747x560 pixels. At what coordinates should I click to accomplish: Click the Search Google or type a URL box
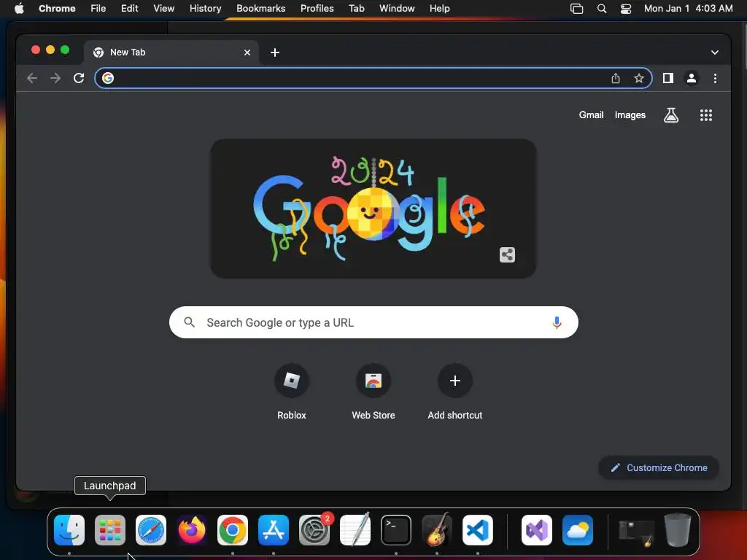point(373,322)
